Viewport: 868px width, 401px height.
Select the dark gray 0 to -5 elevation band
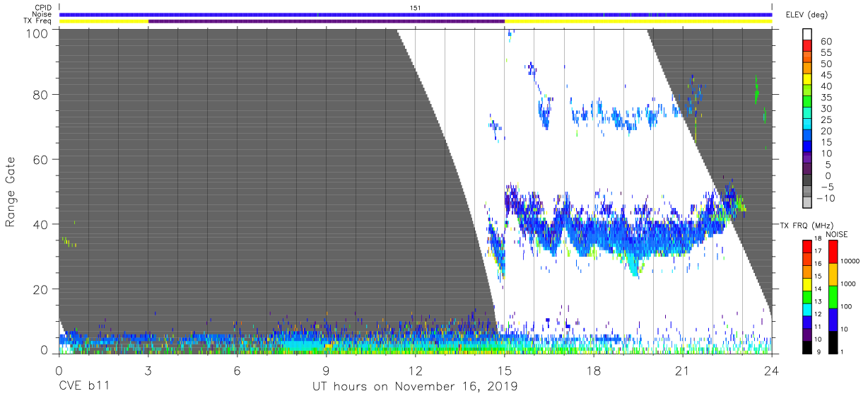pos(808,181)
